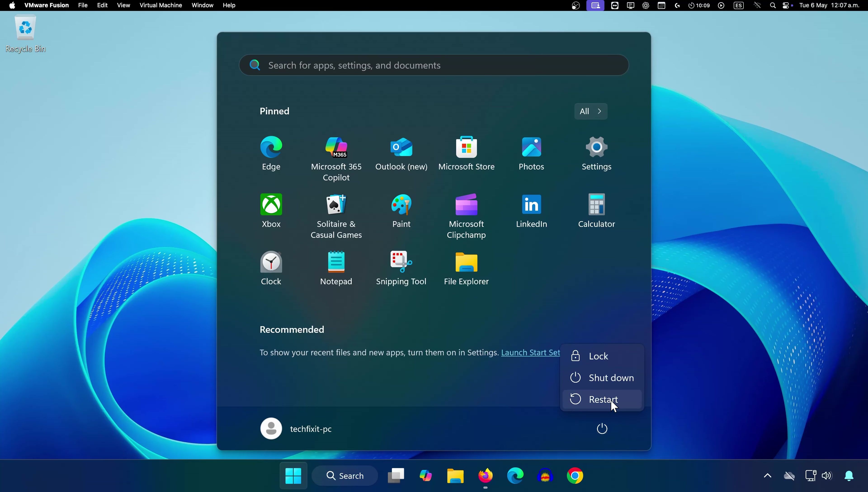Open File Explorer from pinned apps

click(x=466, y=268)
